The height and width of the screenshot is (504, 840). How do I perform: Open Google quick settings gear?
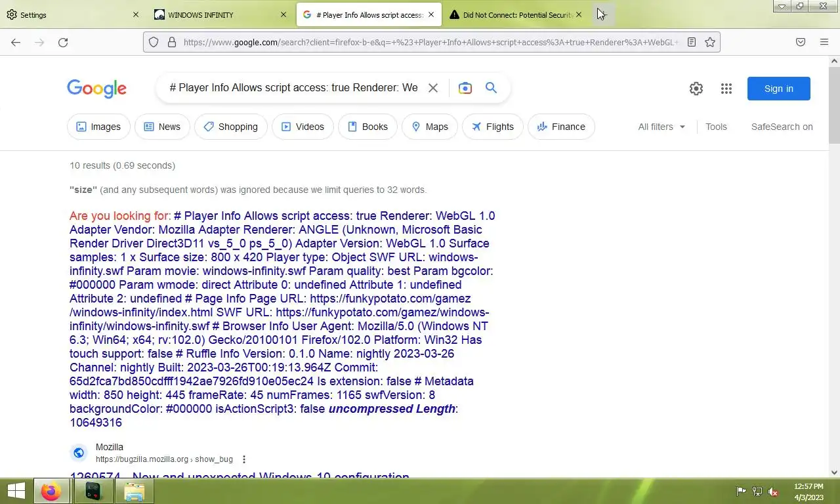click(x=696, y=89)
